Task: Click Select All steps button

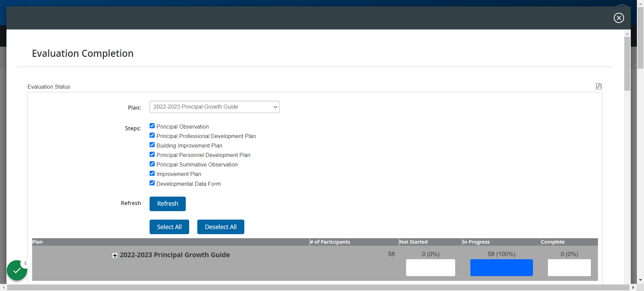Action: [169, 227]
